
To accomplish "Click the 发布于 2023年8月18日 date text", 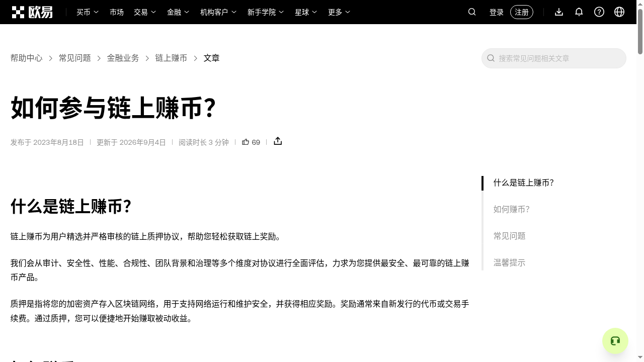I will pyautogui.click(x=47, y=142).
